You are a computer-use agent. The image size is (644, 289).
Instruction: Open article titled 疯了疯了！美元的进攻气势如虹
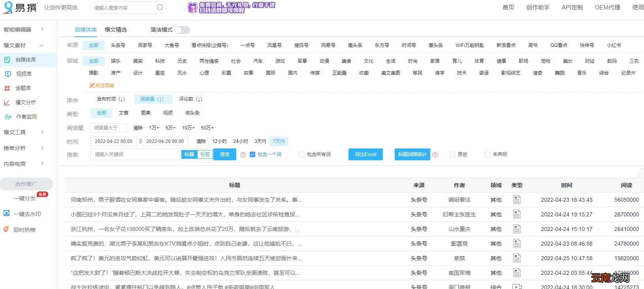[x=186, y=258]
